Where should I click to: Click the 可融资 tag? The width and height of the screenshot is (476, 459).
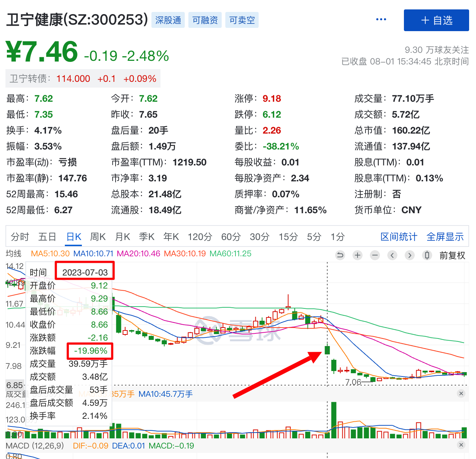(x=205, y=20)
